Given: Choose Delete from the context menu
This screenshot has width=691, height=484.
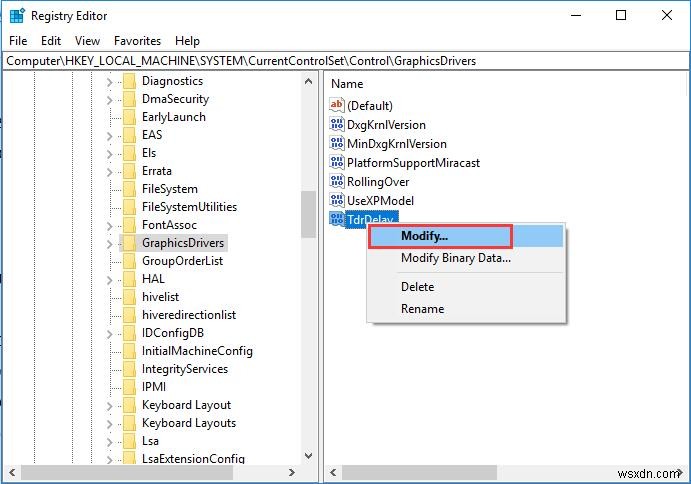Looking at the screenshot, I should tap(466, 287).
